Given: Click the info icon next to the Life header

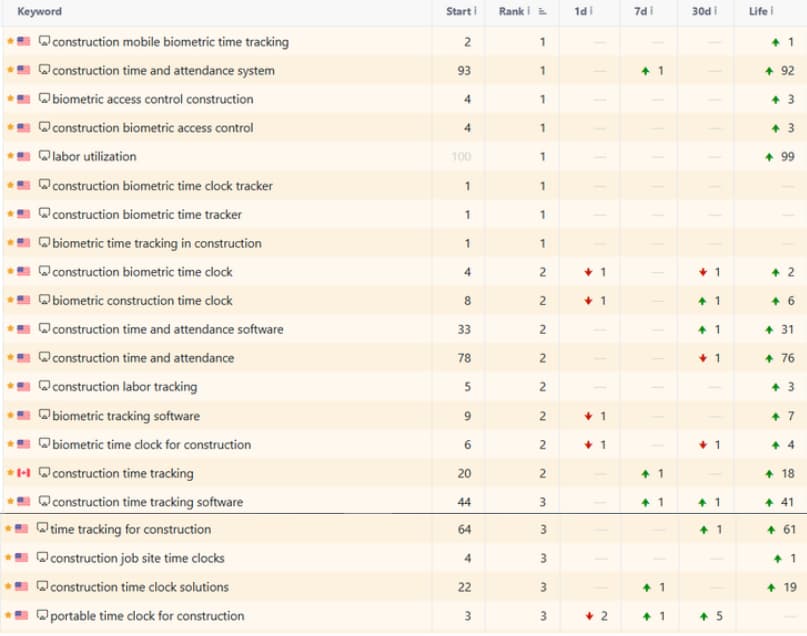Looking at the screenshot, I should coord(773,12).
